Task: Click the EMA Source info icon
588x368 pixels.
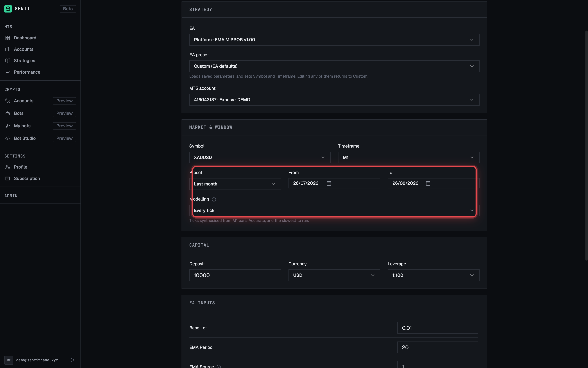Action: coord(219,367)
